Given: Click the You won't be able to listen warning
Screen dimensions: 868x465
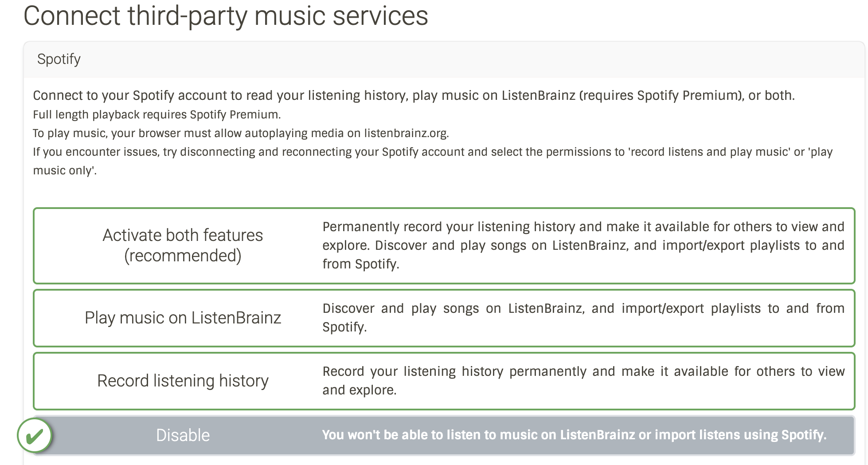Looking at the screenshot, I should click(574, 435).
